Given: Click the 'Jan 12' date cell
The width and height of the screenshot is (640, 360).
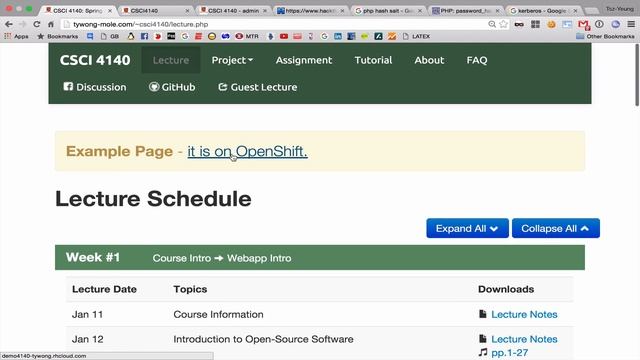Looking at the screenshot, I should pos(87,339).
